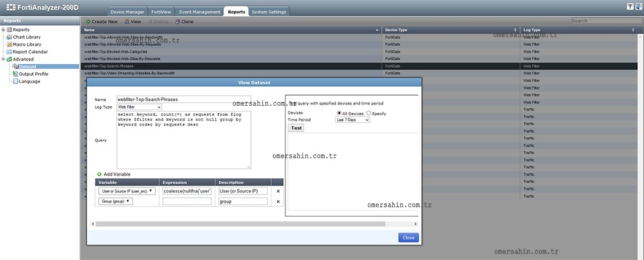Click the dialog scrollbar right arrow
Screen dimensions: 644x260
coord(415,223)
